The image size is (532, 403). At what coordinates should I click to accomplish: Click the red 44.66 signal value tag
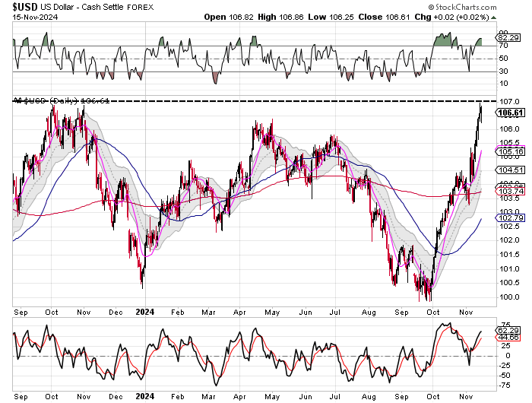point(507,336)
